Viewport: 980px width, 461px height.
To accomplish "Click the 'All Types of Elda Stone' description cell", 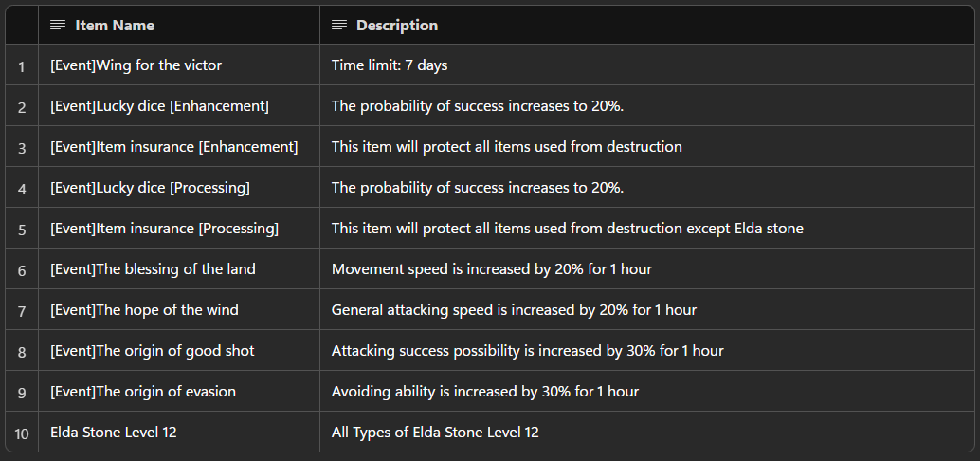I will (647, 433).
